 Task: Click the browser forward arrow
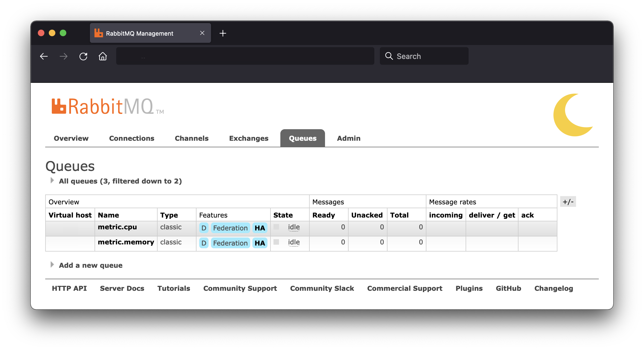pos(64,56)
